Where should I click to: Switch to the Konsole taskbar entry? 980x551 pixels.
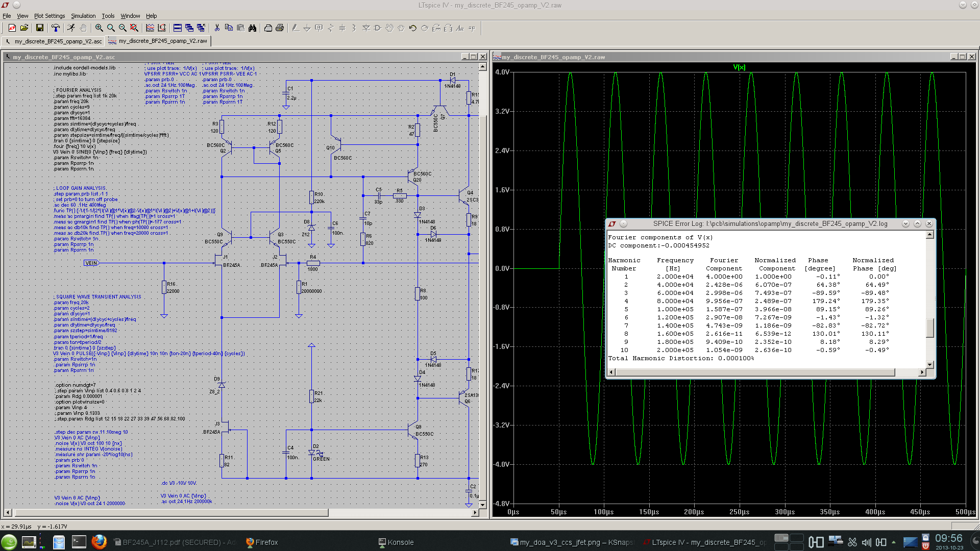click(396, 542)
